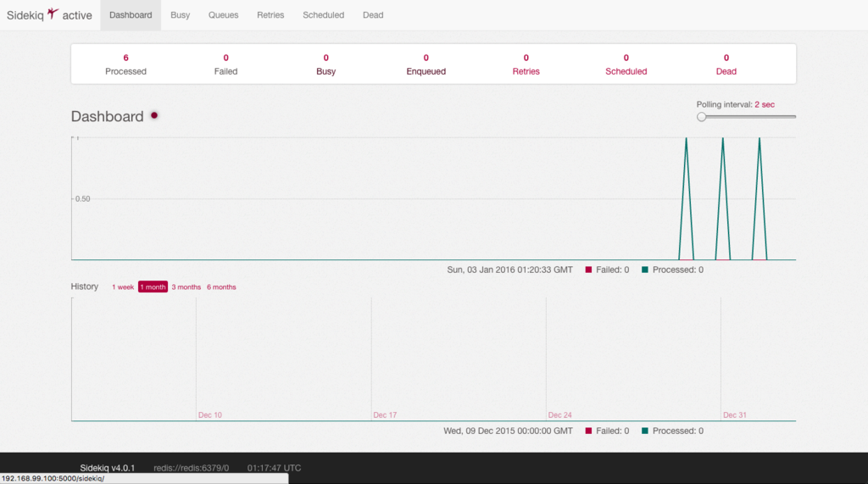Click the 0.50 y-axis label
Image resolution: width=868 pixels, height=484 pixels.
[82, 199]
